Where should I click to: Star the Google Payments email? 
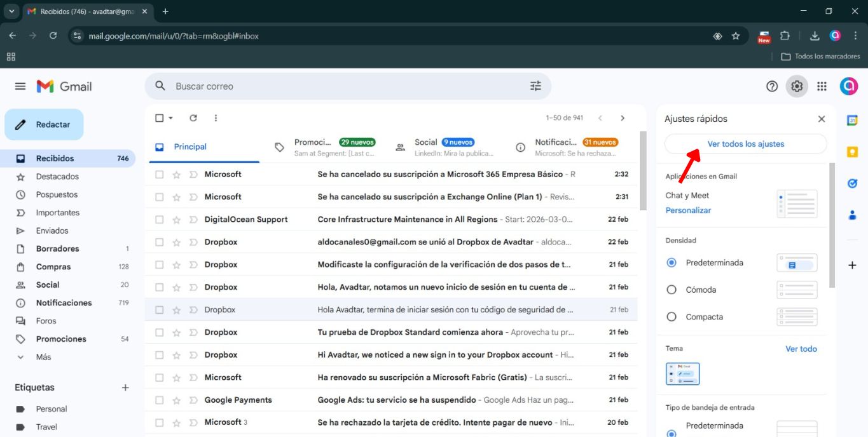tap(176, 400)
